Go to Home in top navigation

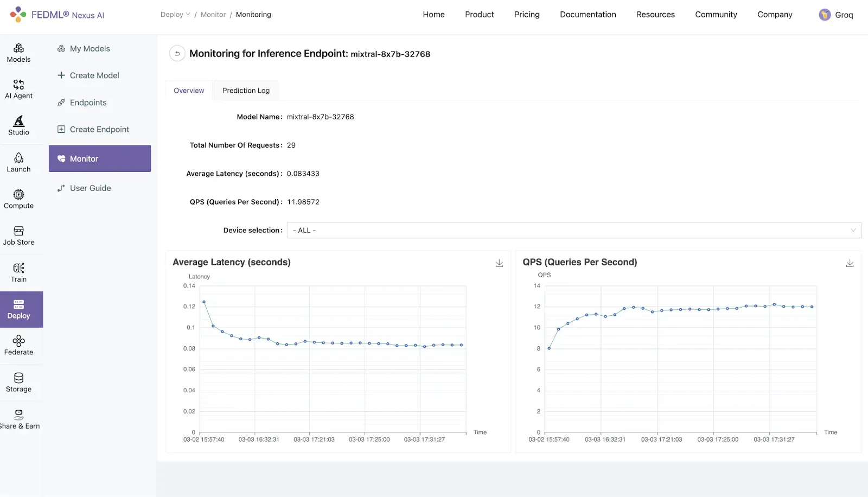(x=434, y=15)
